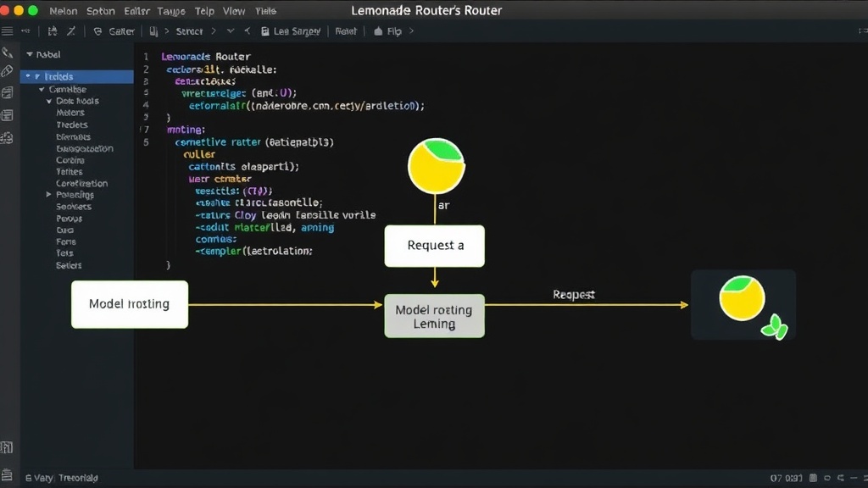The width and height of the screenshot is (868, 488).
Task: Click the clipboard icon in status bar
Action: (x=813, y=478)
